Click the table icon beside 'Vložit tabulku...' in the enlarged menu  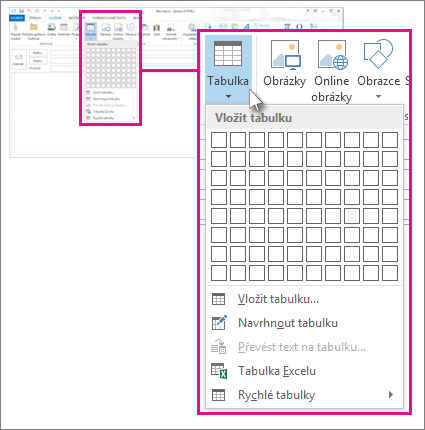219,299
